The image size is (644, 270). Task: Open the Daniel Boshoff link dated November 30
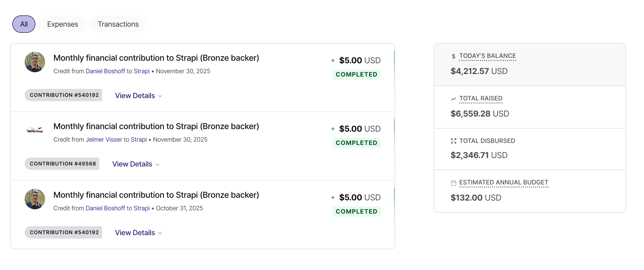[105, 71]
